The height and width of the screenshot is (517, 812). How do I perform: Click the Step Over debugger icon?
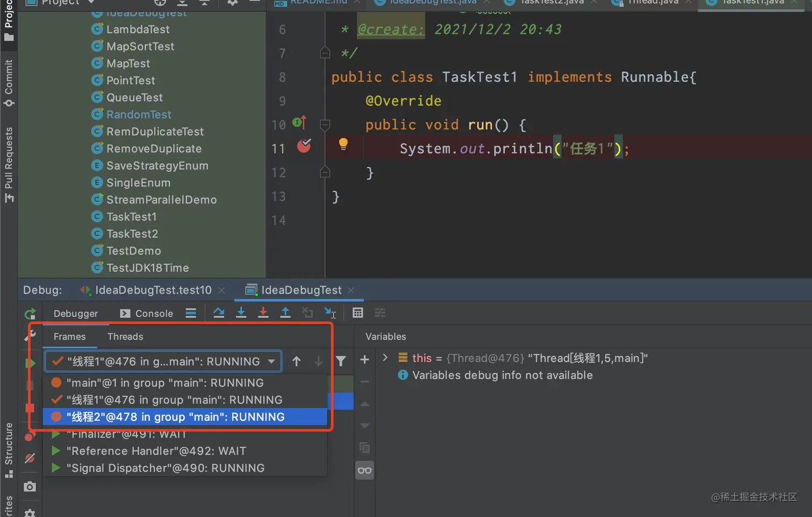click(x=219, y=313)
